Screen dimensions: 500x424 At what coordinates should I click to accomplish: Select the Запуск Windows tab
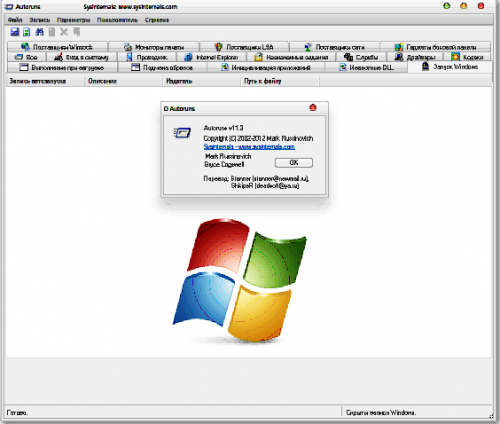pyautogui.click(x=450, y=67)
